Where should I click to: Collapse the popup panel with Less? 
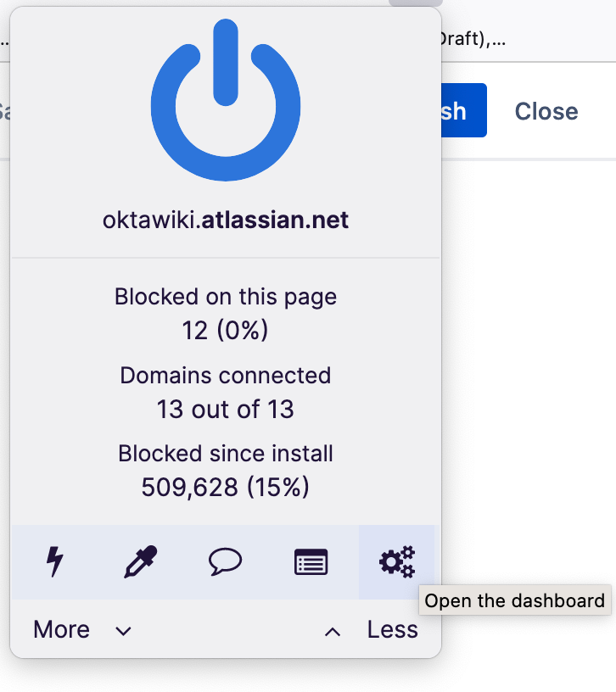[x=392, y=630]
